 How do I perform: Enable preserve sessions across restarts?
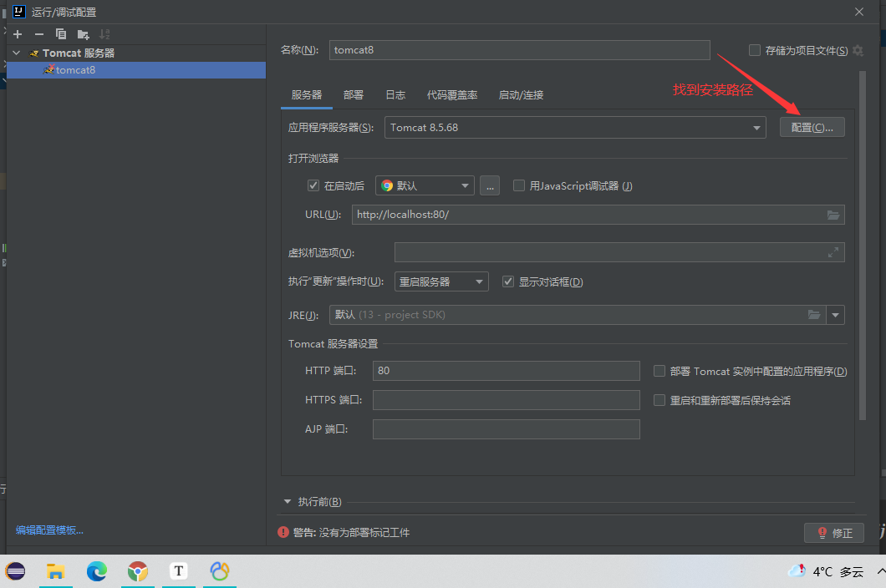(x=659, y=400)
